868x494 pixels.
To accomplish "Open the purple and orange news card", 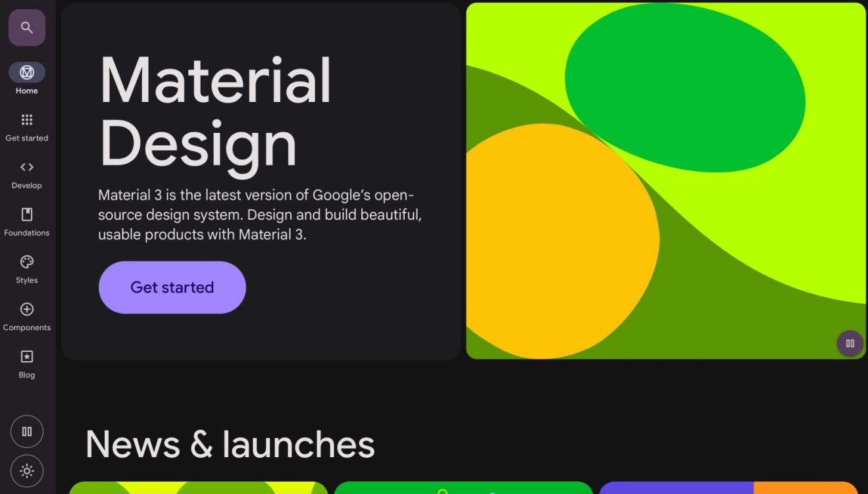I will [x=728, y=487].
